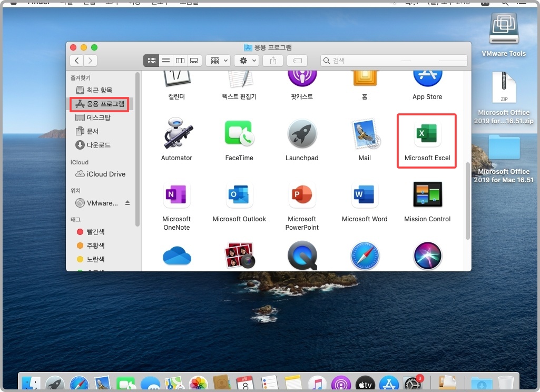Eject the VMware volume
The height and width of the screenshot is (392, 540).
point(127,202)
